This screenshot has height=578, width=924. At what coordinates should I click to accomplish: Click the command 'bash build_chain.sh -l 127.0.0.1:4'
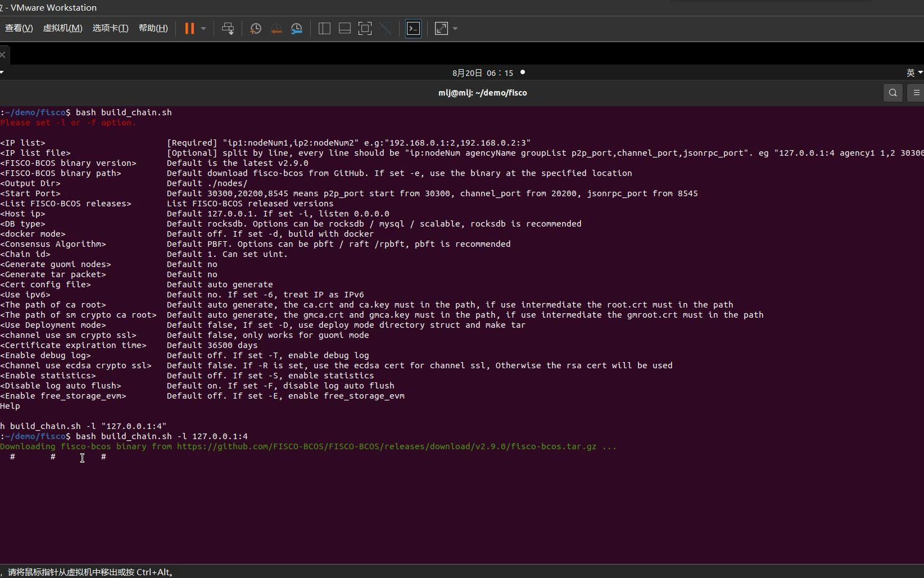tap(162, 436)
